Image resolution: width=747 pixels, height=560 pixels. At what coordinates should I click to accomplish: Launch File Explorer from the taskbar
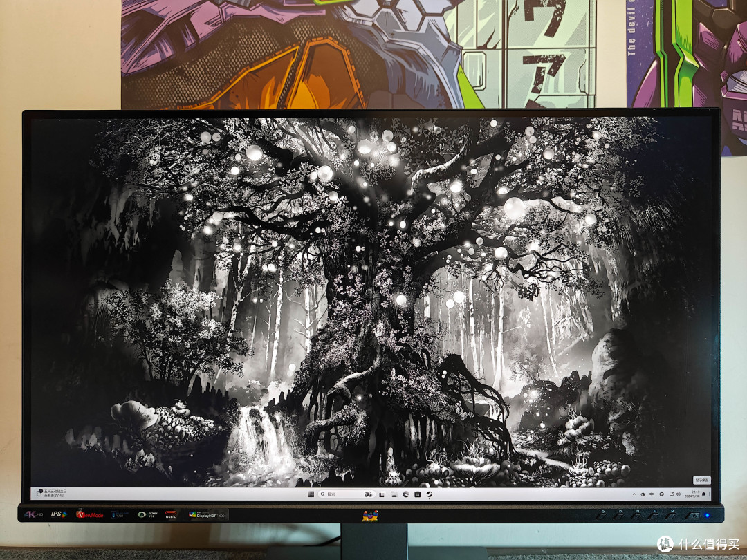coord(394,495)
